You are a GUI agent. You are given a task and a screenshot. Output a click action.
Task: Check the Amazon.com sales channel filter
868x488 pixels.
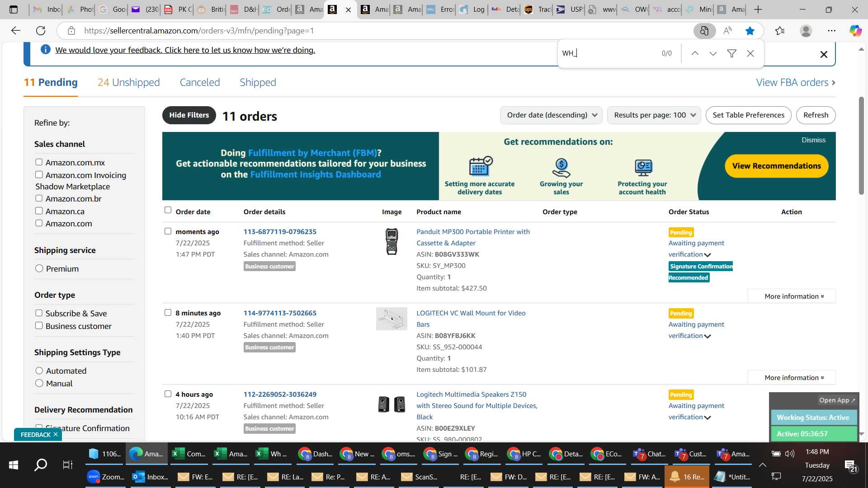(x=39, y=223)
